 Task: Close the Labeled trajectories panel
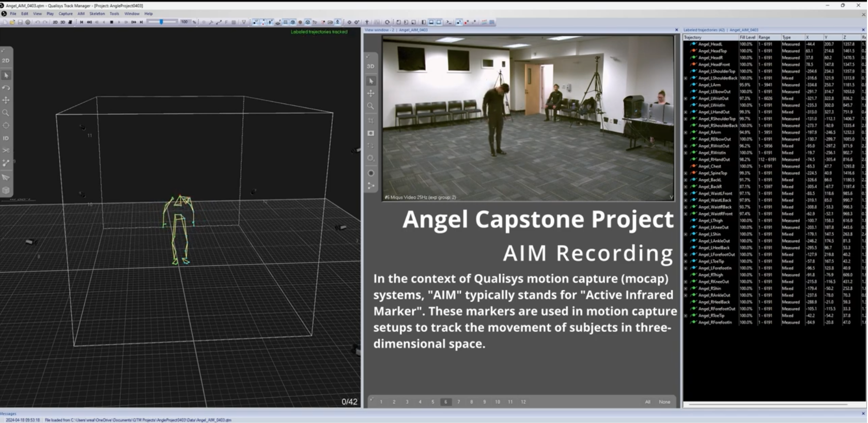(863, 30)
